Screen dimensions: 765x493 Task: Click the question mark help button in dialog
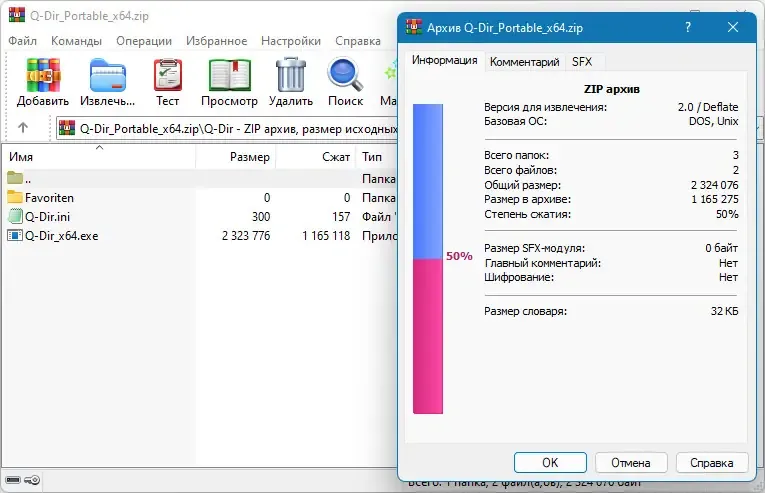point(688,27)
